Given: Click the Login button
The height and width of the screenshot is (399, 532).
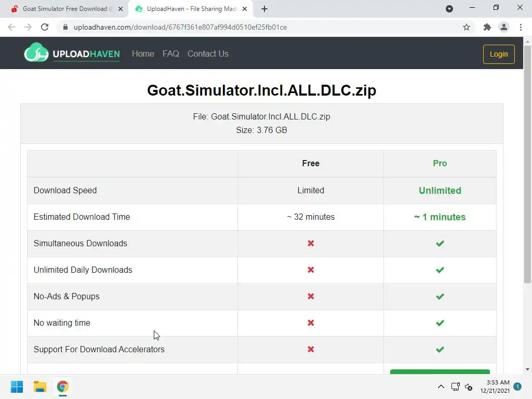Looking at the screenshot, I should [499, 54].
